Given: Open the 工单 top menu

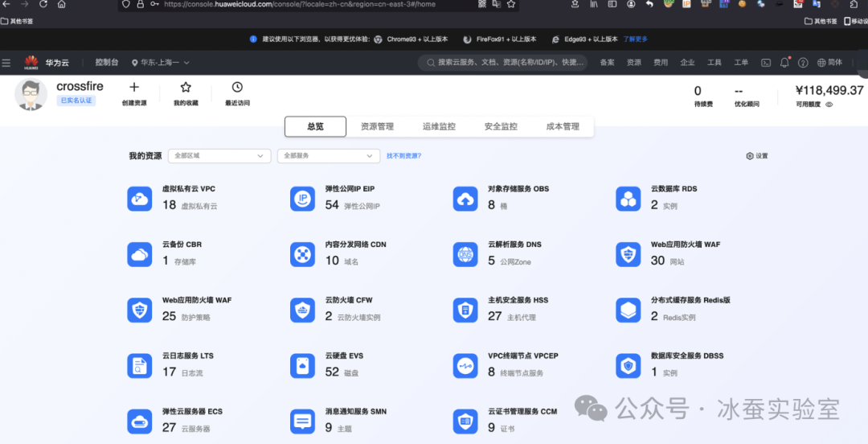Looking at the screenshot, I should (x=741, y=63).
